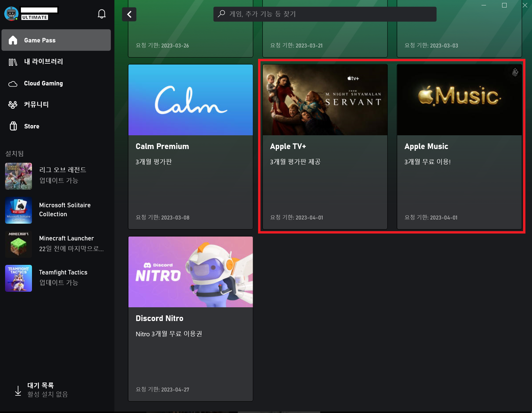The height and width of the screenshot is (413, 532).
Task: Select Minecraft Launcher entry text
Action: (66, 238)
